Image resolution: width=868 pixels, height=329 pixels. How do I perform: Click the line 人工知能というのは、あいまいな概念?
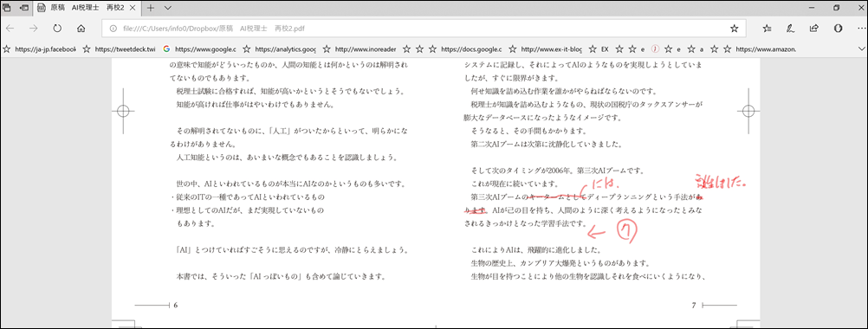coord(287,157)
